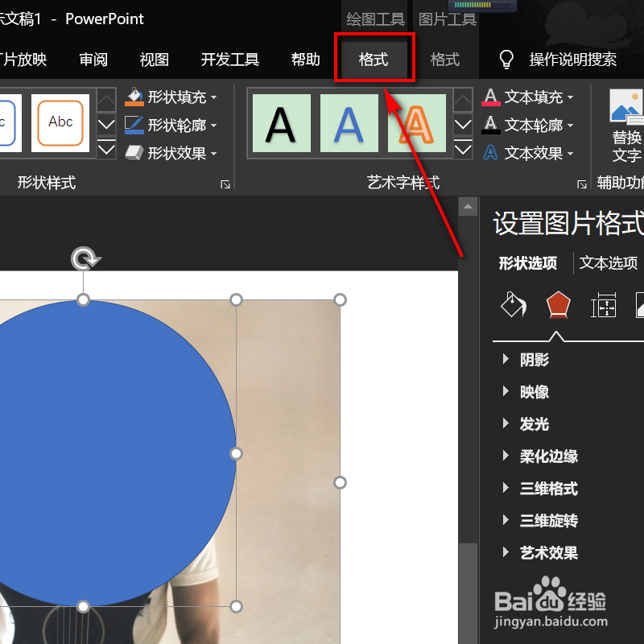This screenshot has height=644, width=644.
Task: Apply the blue A WordArt style
Action: [x=349, y=123]
